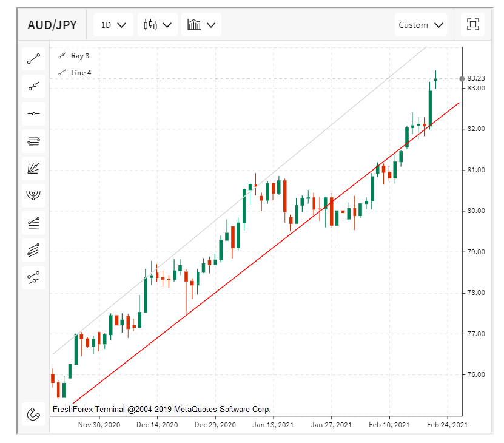Click the 79.00 price axis label
This screenshot has height=443, width=504.
click(x=476, y=252)
